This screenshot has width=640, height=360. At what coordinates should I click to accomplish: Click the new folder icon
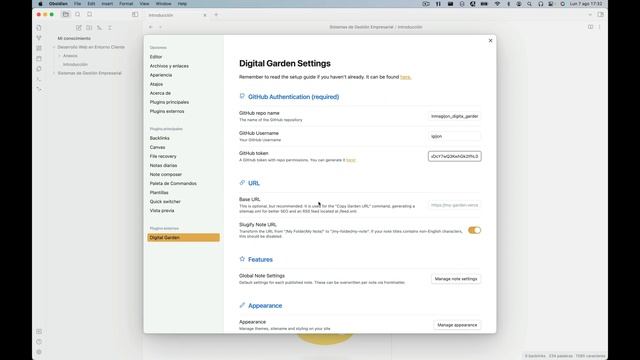click(x=89, y=28)
